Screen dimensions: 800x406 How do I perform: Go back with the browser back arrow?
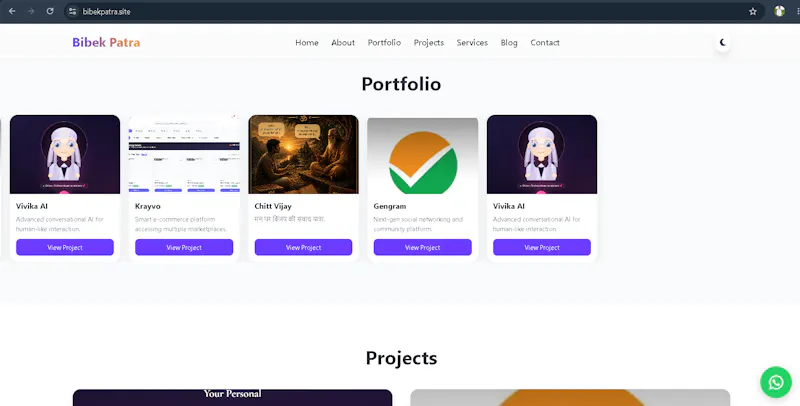12,11
